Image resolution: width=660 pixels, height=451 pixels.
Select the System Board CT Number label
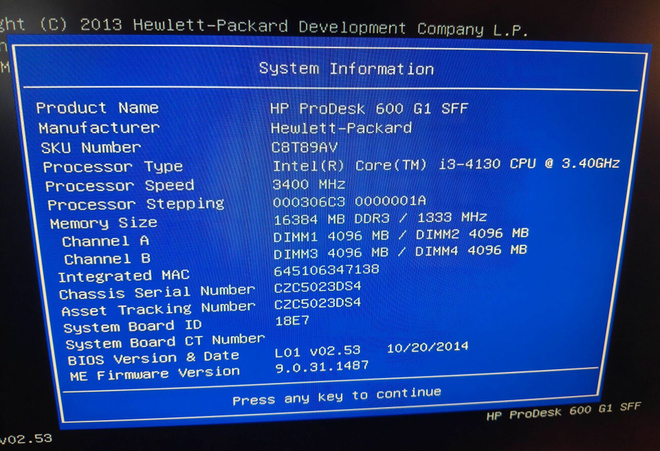165,342
